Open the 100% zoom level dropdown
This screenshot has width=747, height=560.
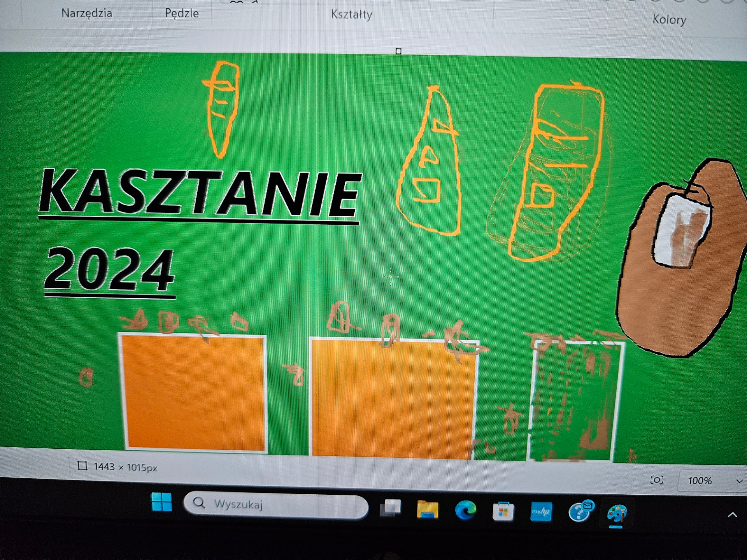(713, 481)
